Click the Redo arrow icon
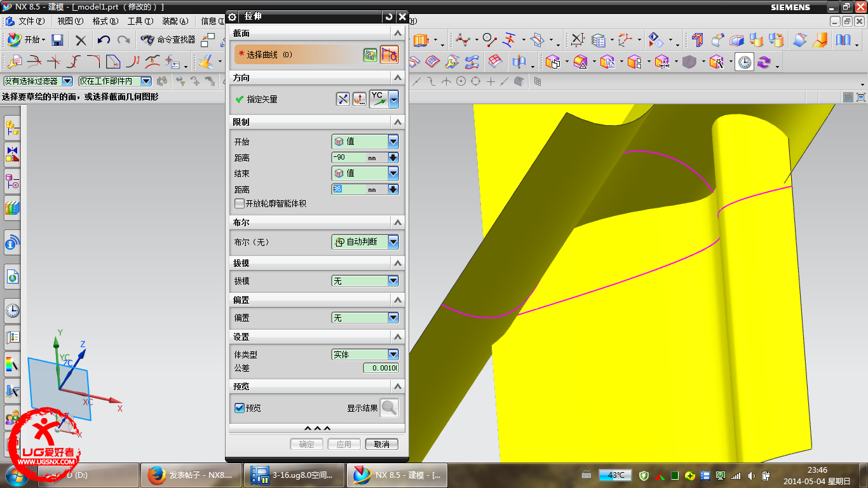The width and height of the screenshot is (868, 488). [x=123, y=40]
